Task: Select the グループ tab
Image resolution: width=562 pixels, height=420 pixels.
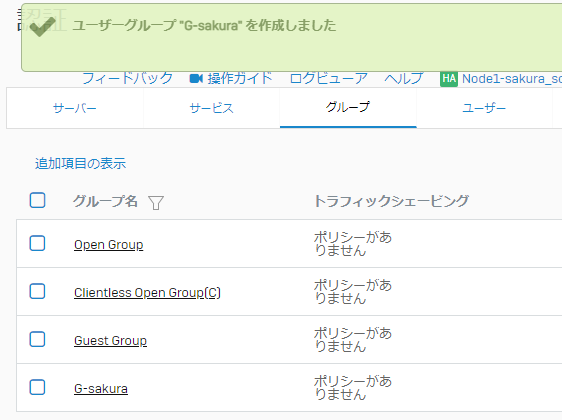Action: click(x=348, y=108)
